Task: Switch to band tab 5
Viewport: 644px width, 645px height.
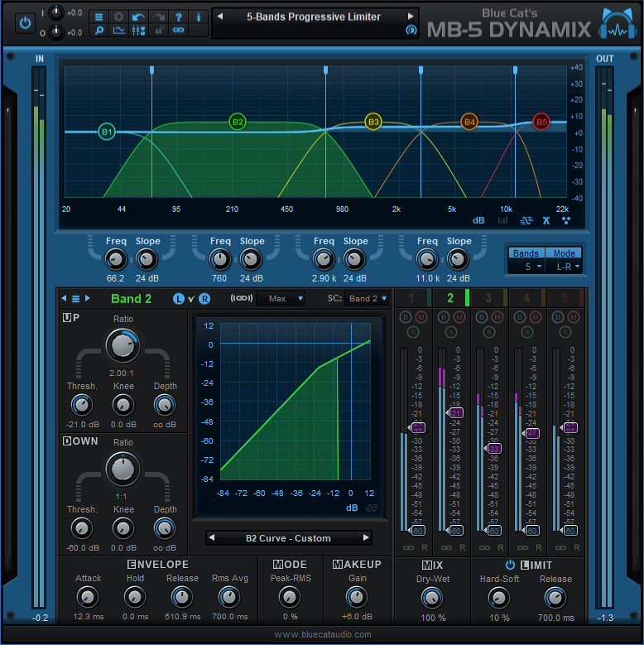Action: pos(565,298)
